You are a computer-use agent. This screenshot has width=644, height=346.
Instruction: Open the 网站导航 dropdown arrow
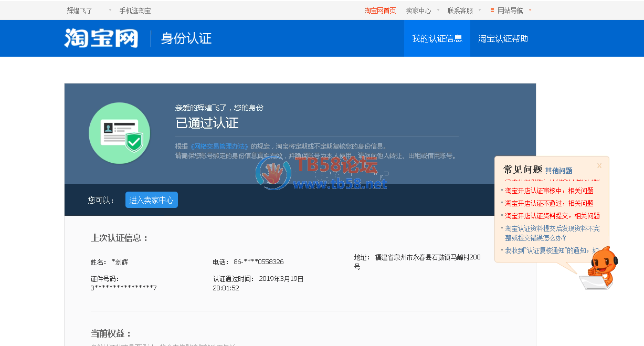pyautogui.click(x=530, y=10)
